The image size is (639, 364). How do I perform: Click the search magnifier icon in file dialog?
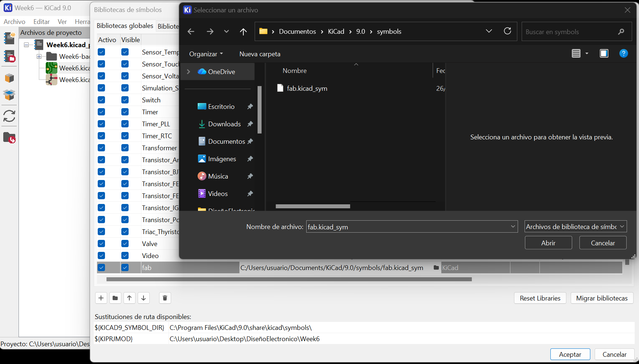coord(621,32)
